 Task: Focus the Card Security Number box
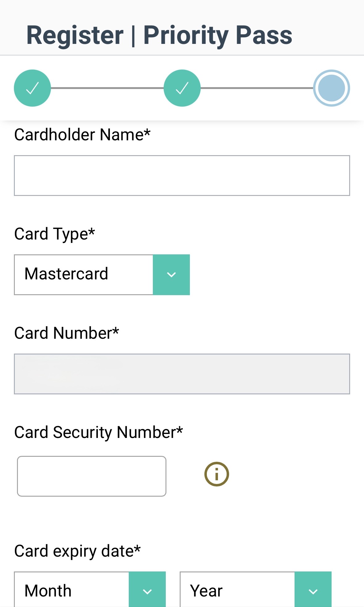(92, 476)
